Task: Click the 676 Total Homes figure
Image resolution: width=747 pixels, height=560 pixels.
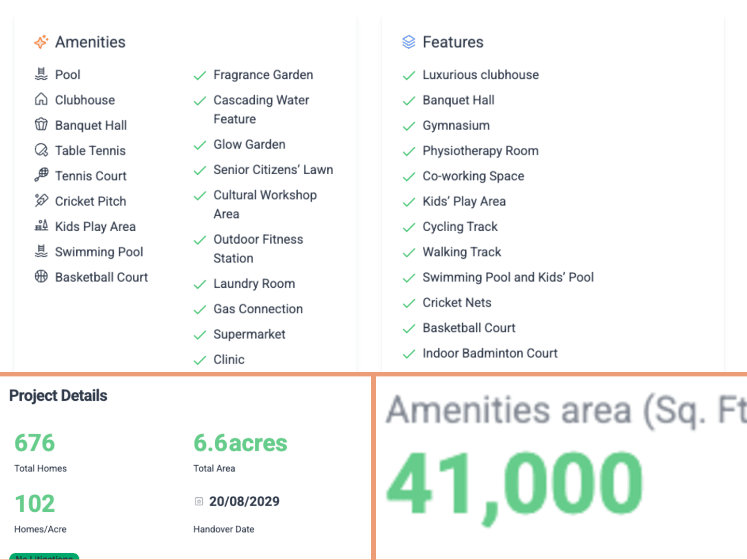Action: (35, 443)
